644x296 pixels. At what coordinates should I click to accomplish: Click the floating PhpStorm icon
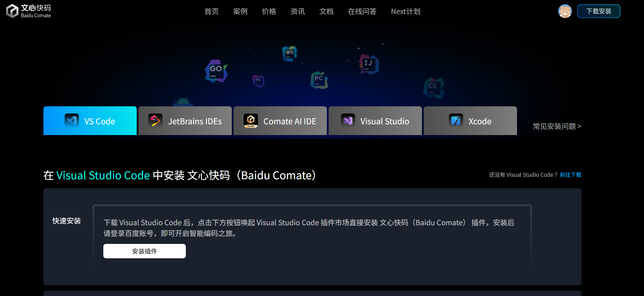[258, 81]
